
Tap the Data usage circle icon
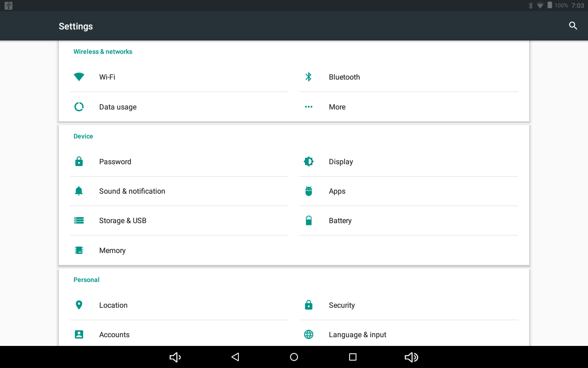coord(79,107)
